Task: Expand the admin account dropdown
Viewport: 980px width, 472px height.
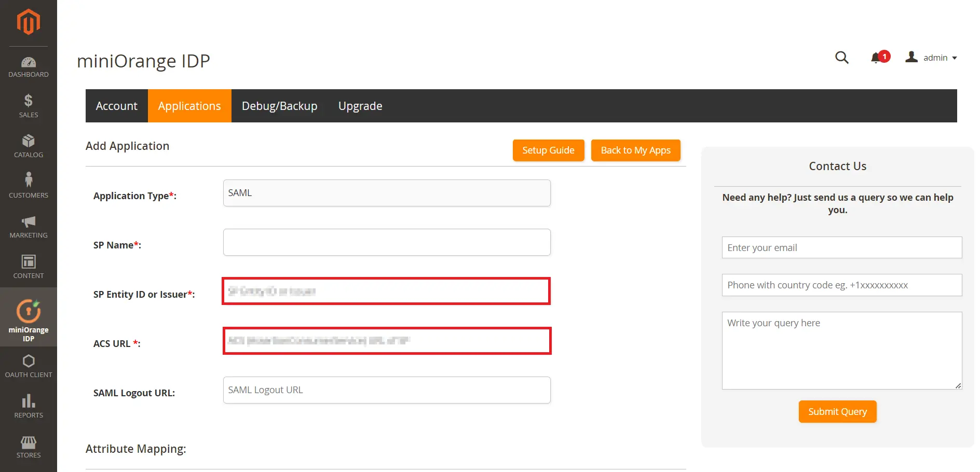Action: pyautogui.click(x=931, y=58)
